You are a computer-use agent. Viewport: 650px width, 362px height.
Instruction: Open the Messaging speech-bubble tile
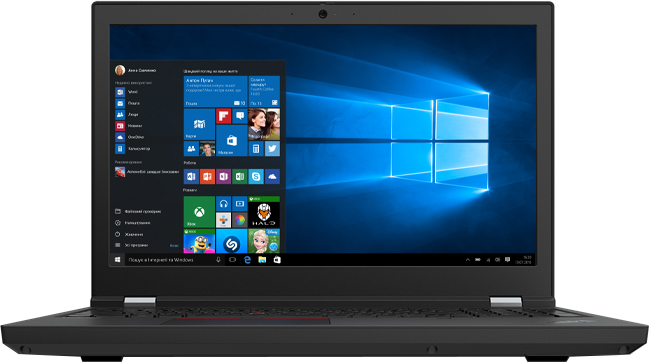coord(240,116)
